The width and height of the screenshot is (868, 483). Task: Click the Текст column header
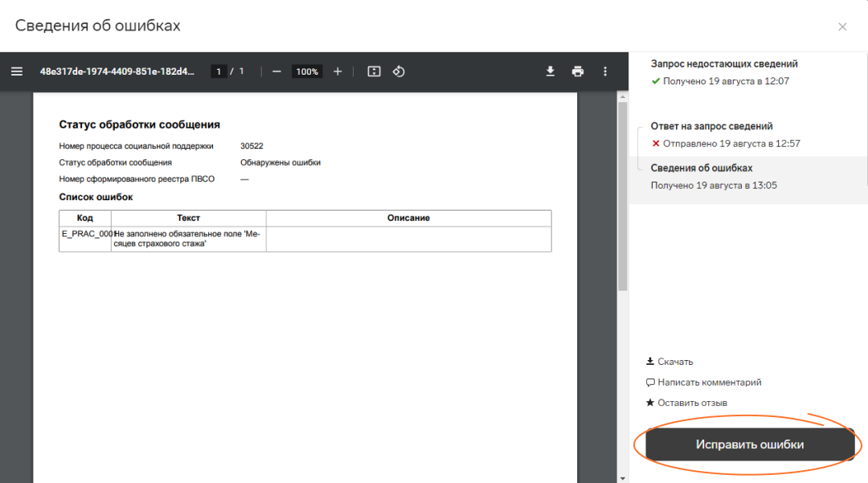click(188, 218)
